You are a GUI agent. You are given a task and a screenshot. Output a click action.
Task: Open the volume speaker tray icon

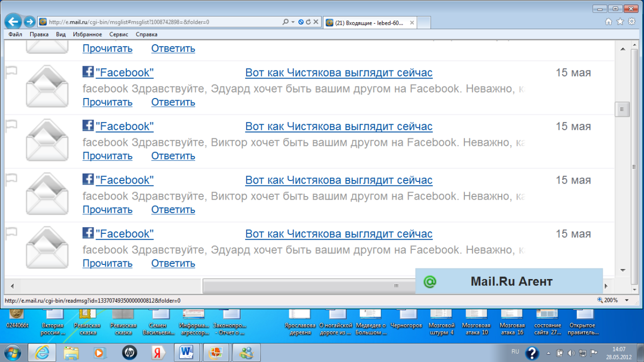[571, 352]
